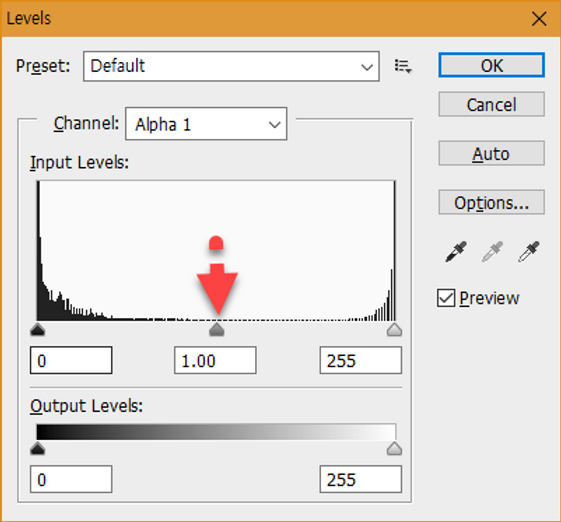
Task: Uncheck the Preview checkbox
Action: 446,298
